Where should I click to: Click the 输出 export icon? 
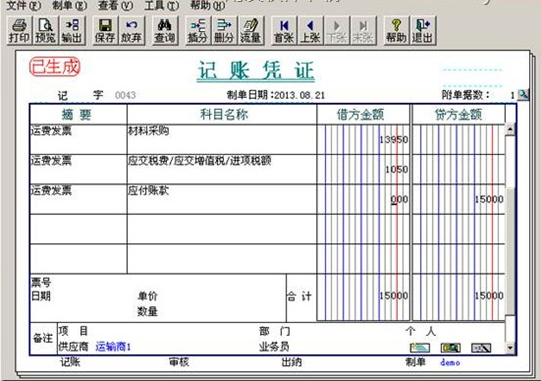[x=72, y=30]
